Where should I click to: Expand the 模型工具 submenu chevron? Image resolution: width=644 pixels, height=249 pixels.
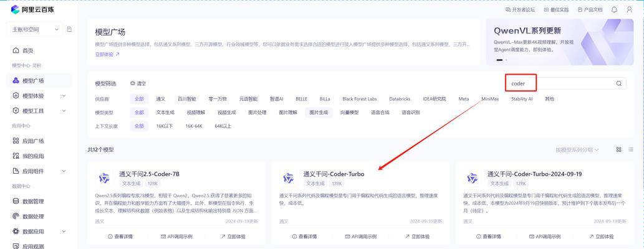(x=64, y=111)
